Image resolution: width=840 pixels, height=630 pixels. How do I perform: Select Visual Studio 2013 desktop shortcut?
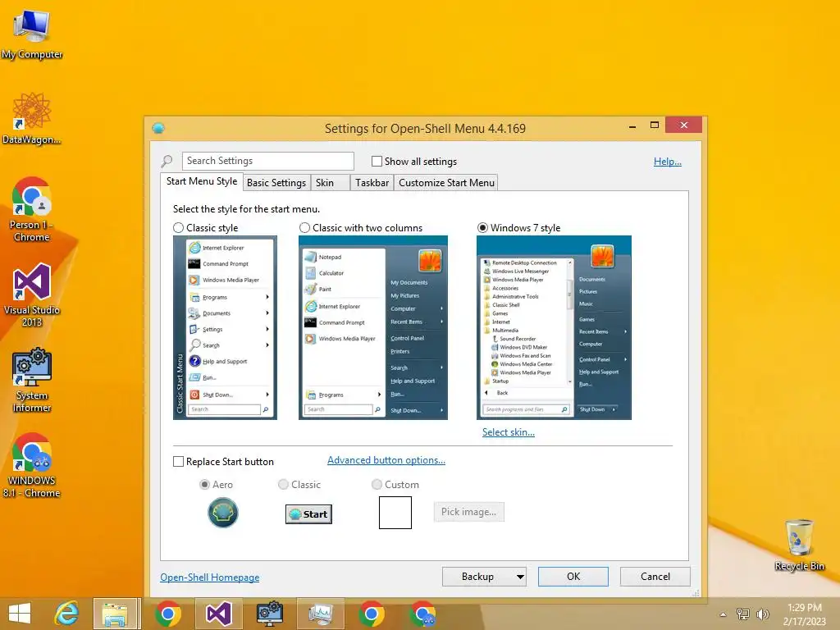(x=32, y=294)
